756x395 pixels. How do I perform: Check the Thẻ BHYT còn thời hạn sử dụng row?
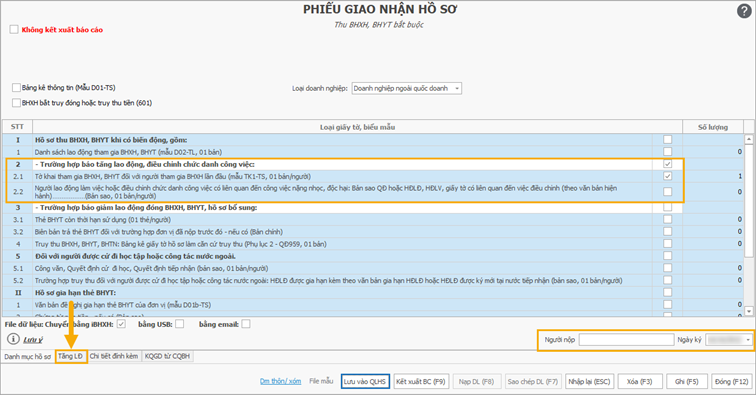coord(667,219)
